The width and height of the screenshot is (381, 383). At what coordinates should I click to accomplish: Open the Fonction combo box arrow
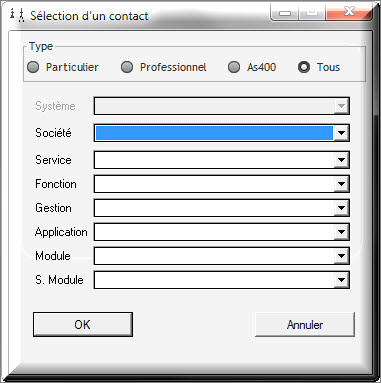point(341,184)
